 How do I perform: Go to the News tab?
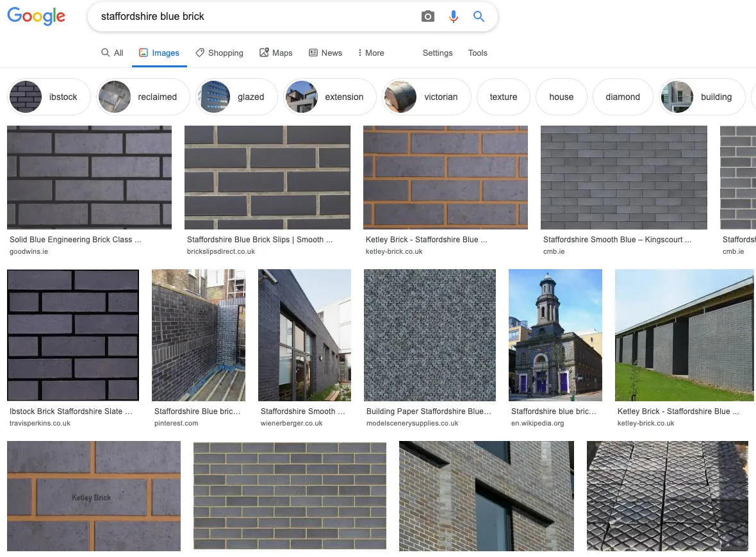[x=325, y=53]
